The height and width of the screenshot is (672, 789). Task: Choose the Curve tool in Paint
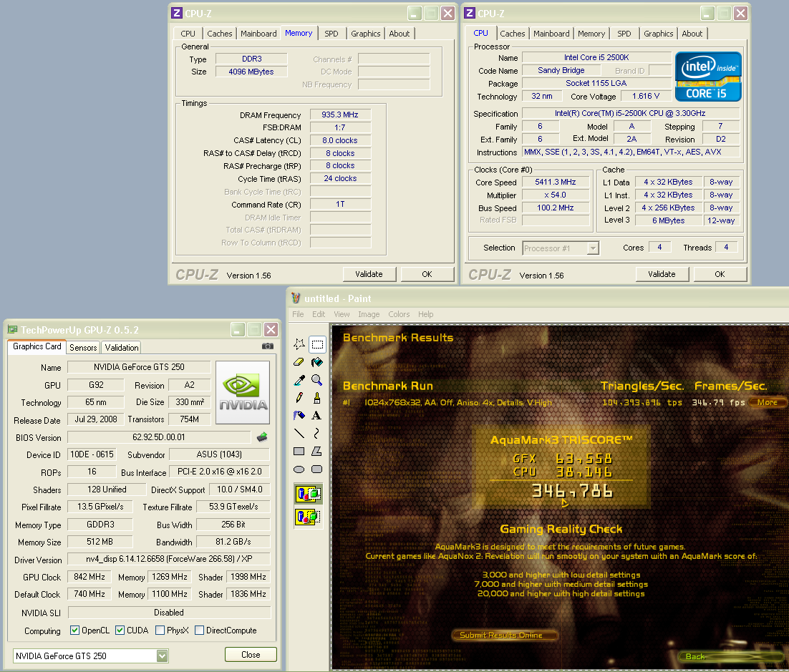point(317,434)
